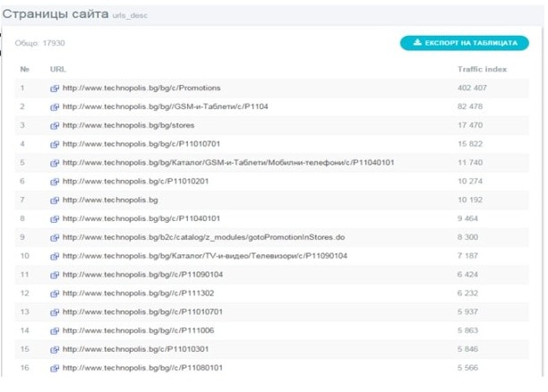Click external link icon for Телевизори URL
This screenshot has height=392, width=548.
click(56, 256)
